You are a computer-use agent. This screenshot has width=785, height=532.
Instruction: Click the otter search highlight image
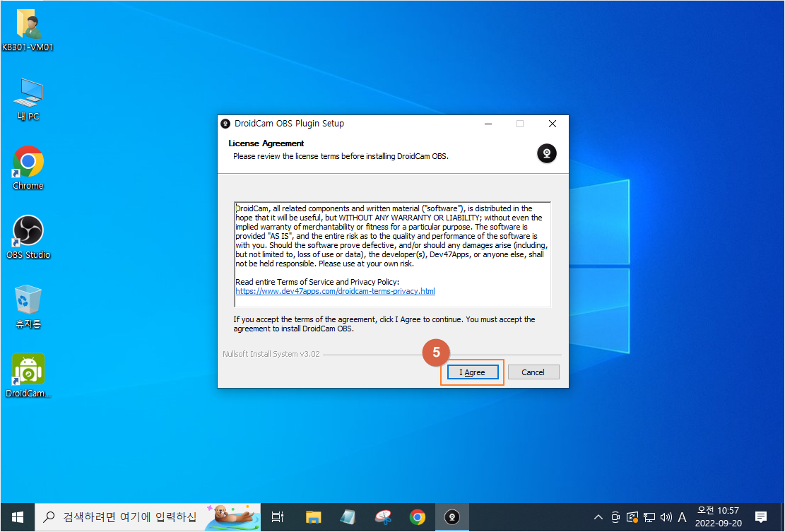pyautogui.click(x=232, y=517)
